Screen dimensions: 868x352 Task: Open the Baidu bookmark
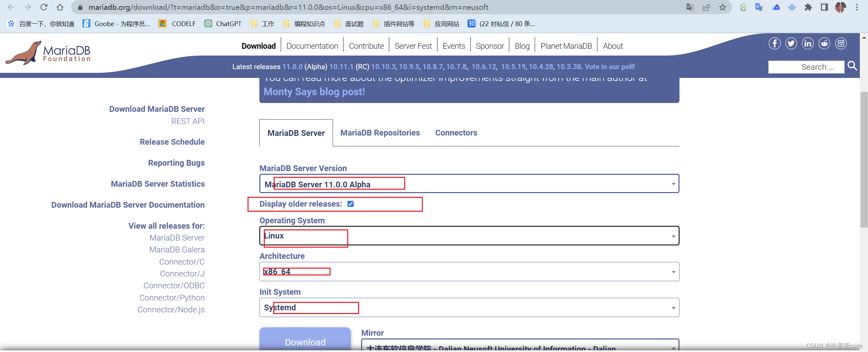coord(41,24)
